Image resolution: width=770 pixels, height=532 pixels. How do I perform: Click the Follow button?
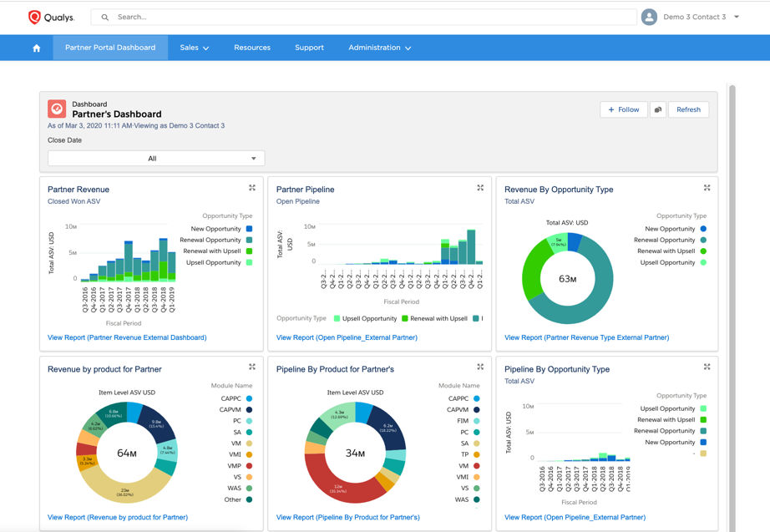(623, 109)
